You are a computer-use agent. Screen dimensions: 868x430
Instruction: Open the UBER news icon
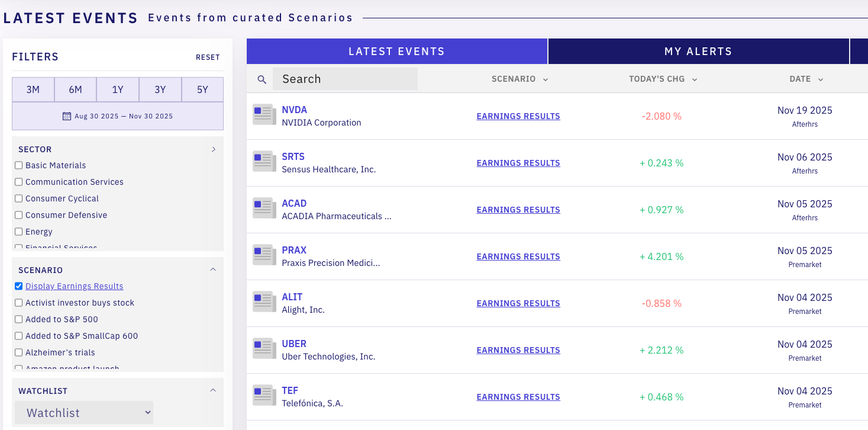click(x=264, y=348)
